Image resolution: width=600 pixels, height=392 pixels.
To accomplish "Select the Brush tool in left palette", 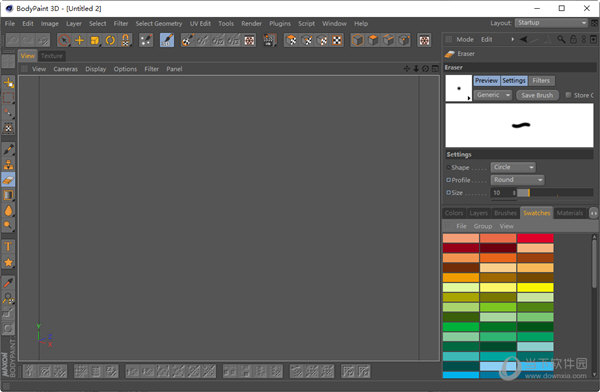I will [8, 149].
